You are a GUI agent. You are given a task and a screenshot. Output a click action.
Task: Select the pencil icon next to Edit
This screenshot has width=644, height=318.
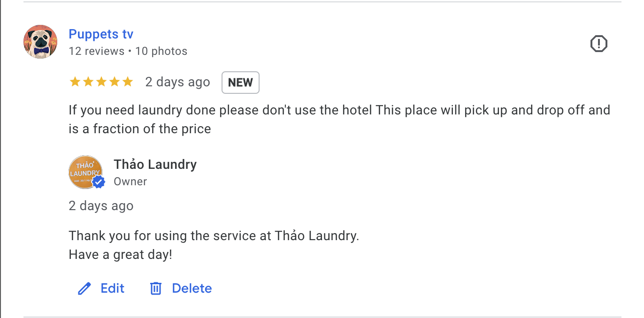pos(84,288)
